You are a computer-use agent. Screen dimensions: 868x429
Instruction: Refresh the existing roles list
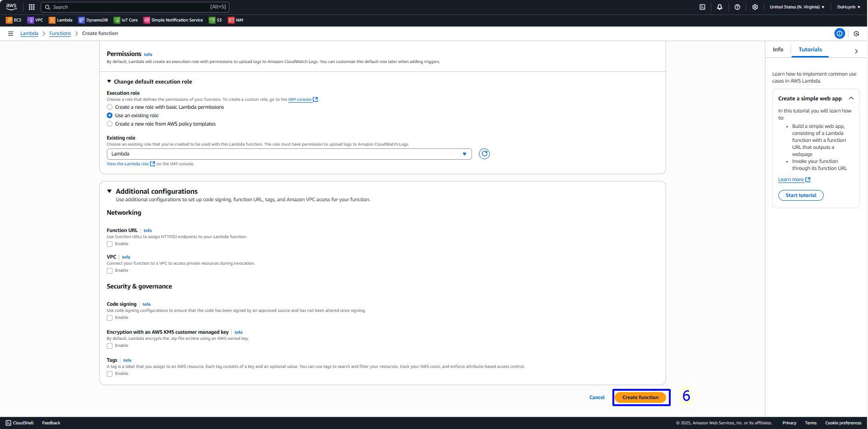point(484,154)
